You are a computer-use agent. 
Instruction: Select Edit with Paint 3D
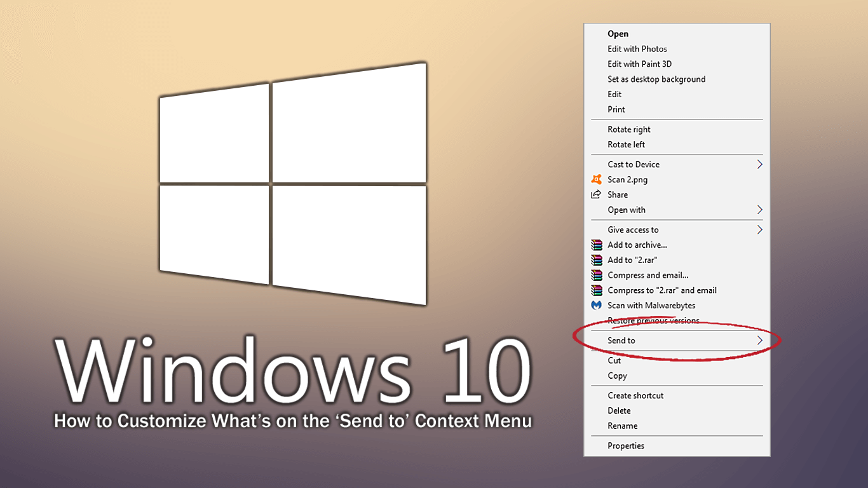pyautogui.click(x=639, y=64)
